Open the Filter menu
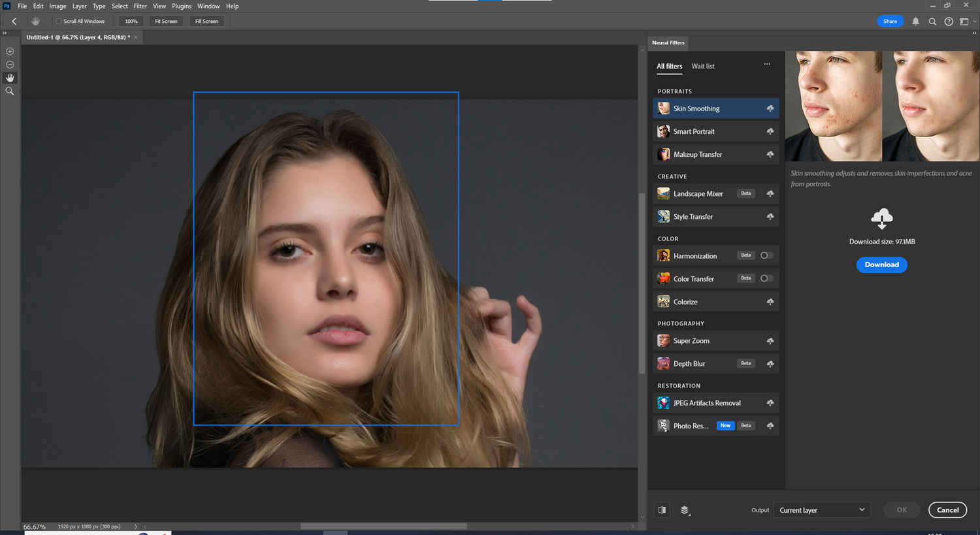 tap(140, 6)
